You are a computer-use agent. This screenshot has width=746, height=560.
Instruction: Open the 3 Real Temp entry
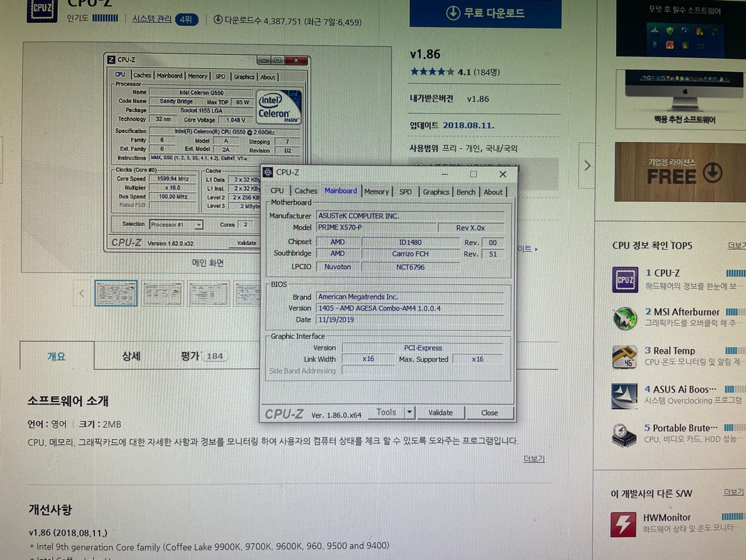(x=670, y=351)
